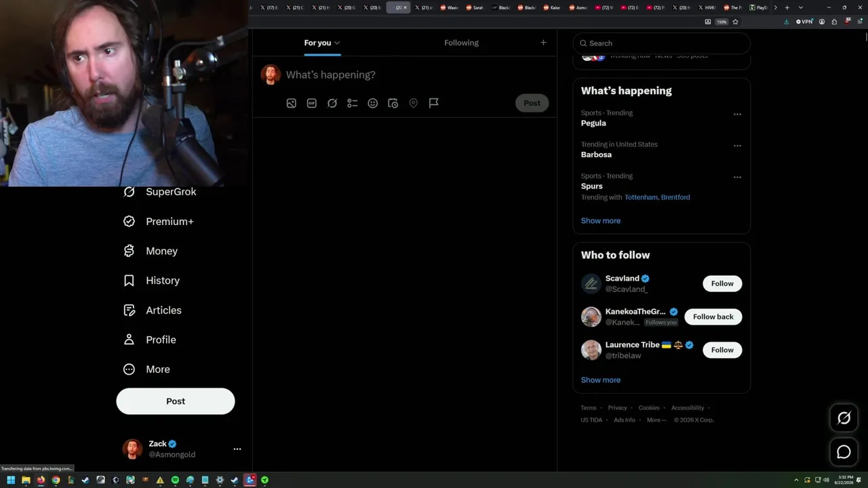Open more options for Spurs trend

pos(737,178)
